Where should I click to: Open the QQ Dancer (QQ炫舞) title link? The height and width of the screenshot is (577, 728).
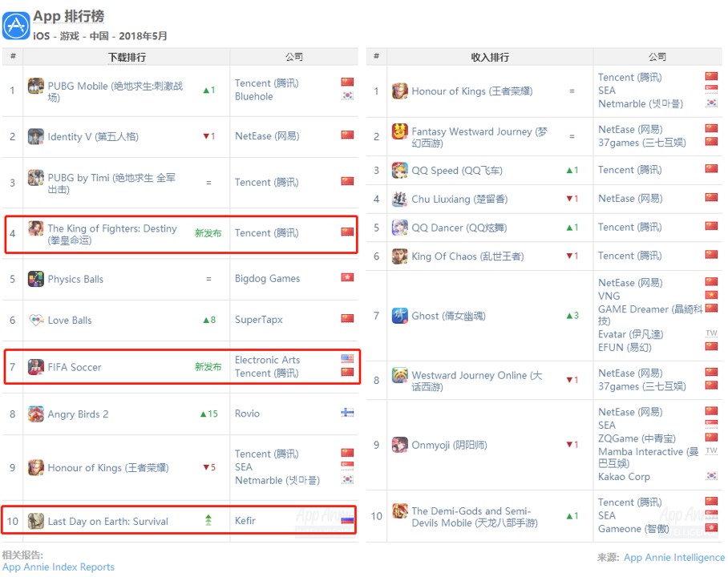pyautogui.click(x=459, y=228)
